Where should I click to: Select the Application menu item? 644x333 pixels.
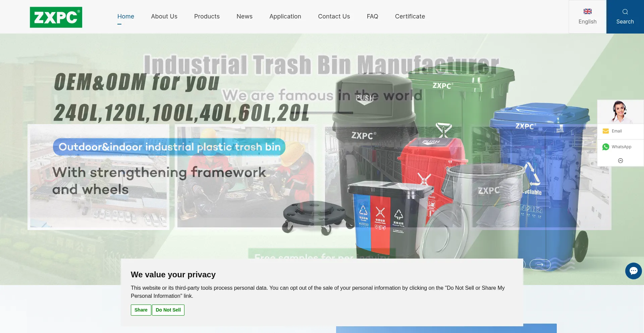coord(285,16)
